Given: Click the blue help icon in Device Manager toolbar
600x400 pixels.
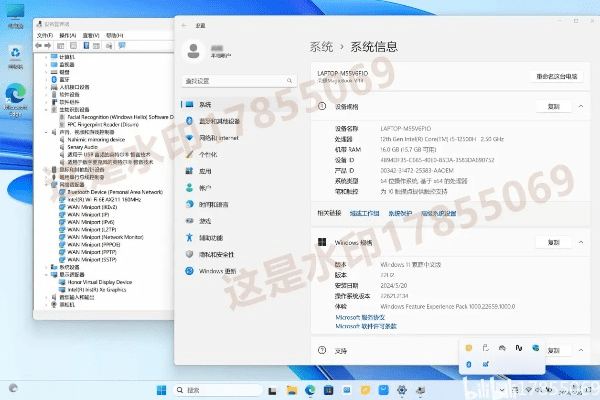Looking at the screenshot, I should [86, 46].
